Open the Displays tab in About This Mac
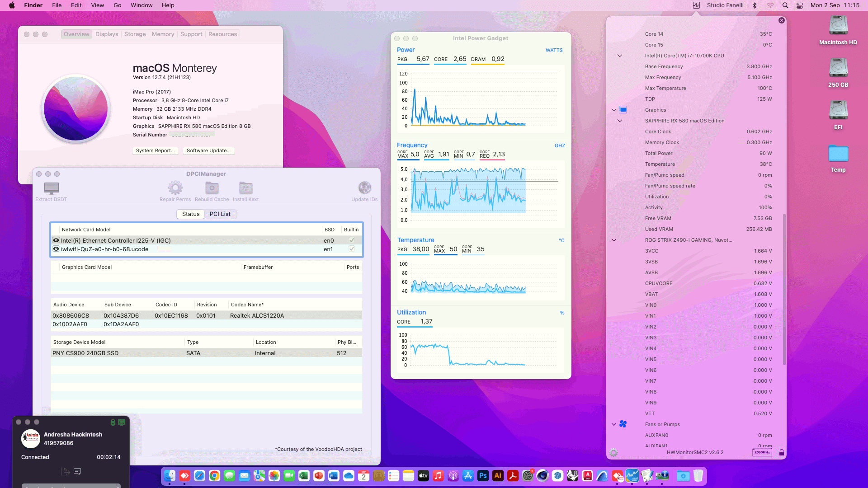Screen dimensions: 868x488 coord(106,34)
